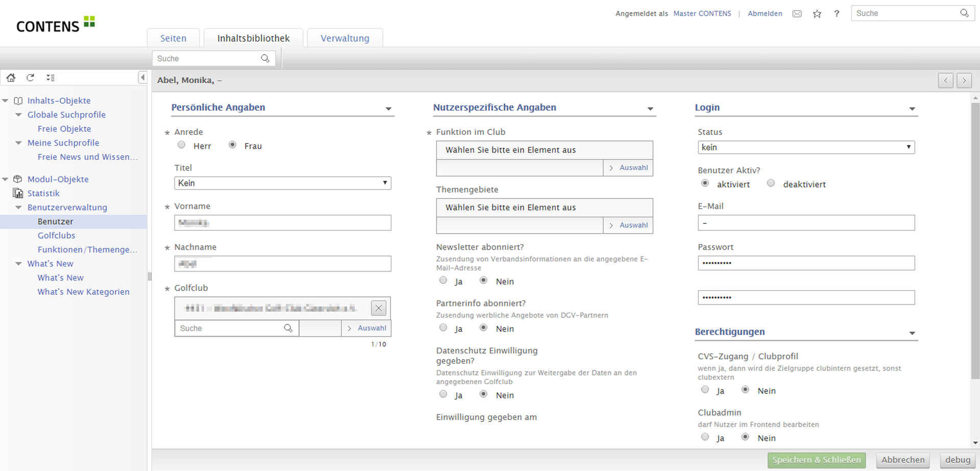Open the Status dropdown
This screenshot has height=471, width=980.
(806, 147)
